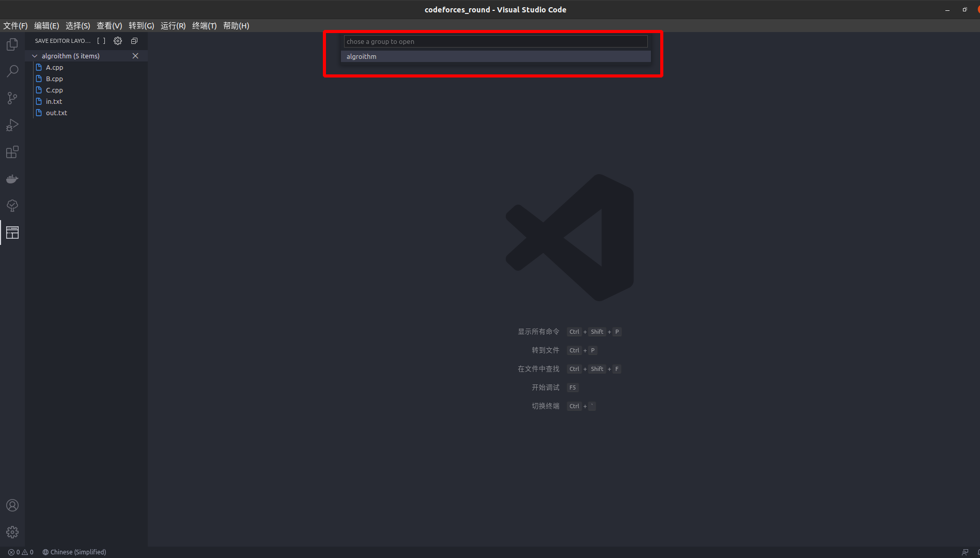Screen dimensions: 980x558
Task: Open the 文件(F) menu
Action: pos(15,25)
